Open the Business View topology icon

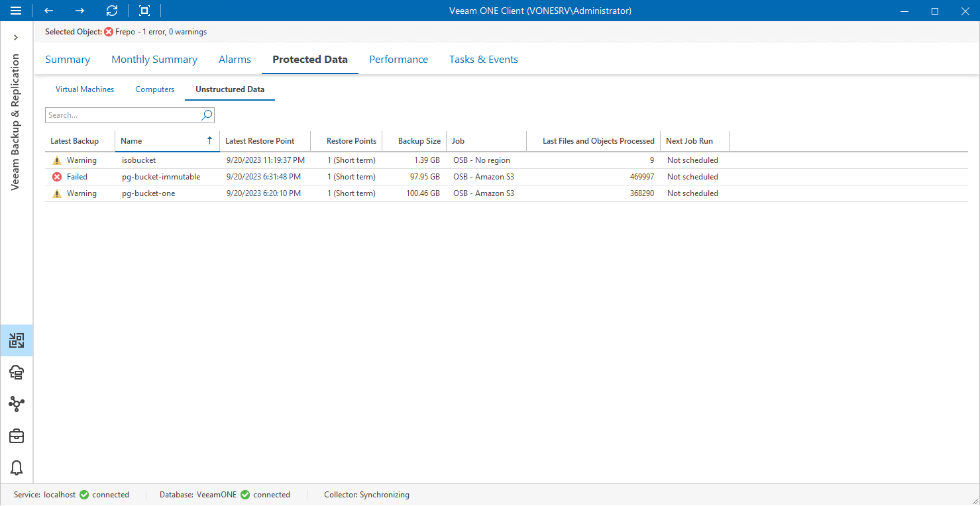(17, 404)
